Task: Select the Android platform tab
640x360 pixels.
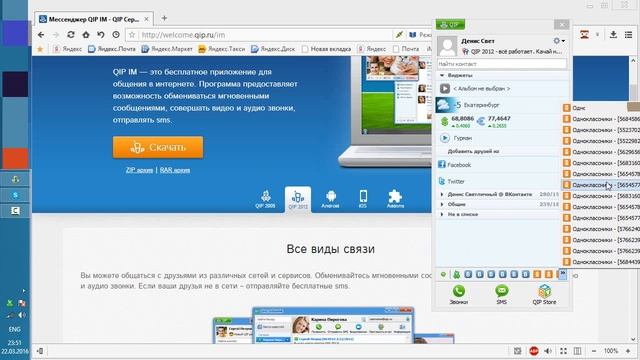Action: [330, 199]
